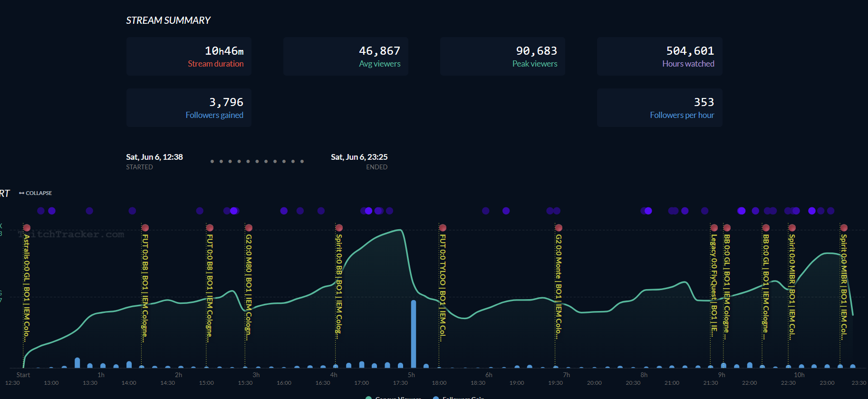Select the "Stream duration" label
Screen dimensions: 868x399
(x=215, y=64)
